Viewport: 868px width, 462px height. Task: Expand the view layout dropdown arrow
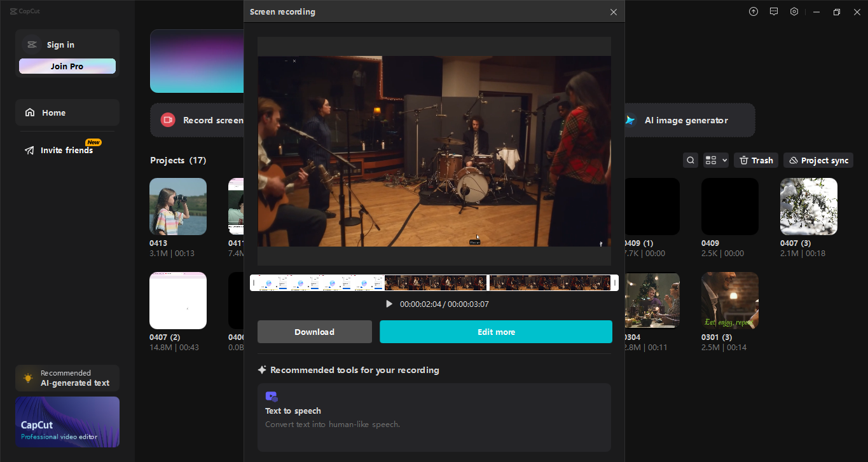724,160
